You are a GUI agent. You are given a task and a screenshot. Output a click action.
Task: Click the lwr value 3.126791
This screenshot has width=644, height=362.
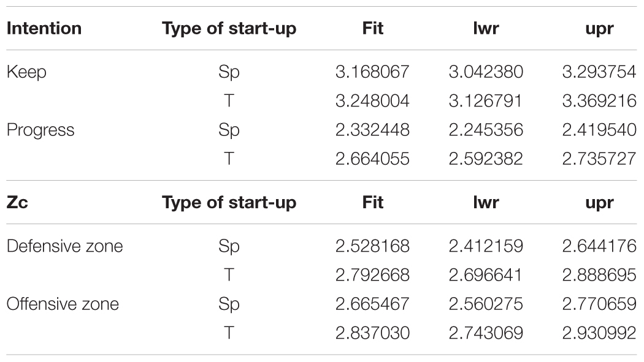(486, 101)
